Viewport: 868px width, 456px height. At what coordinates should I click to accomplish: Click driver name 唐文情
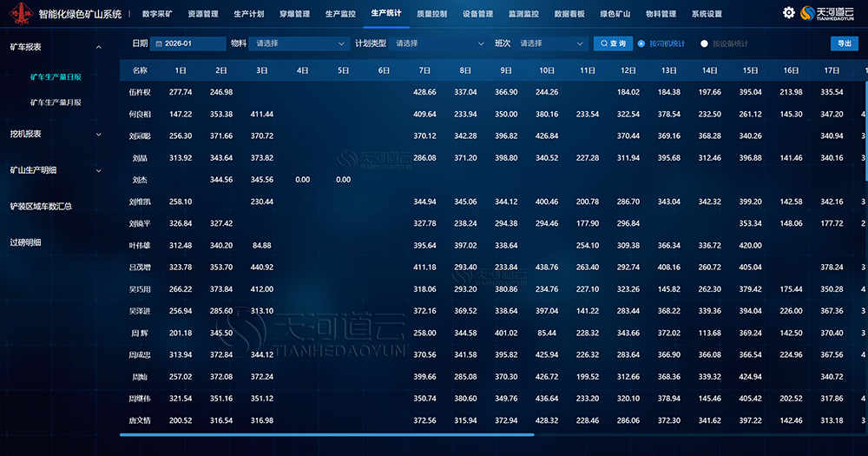[140, 420]
